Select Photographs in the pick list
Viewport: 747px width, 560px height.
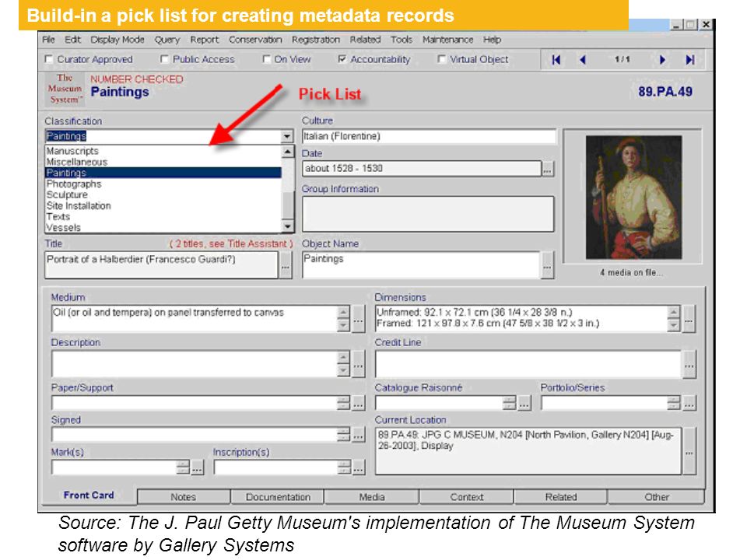click(163, 184)
